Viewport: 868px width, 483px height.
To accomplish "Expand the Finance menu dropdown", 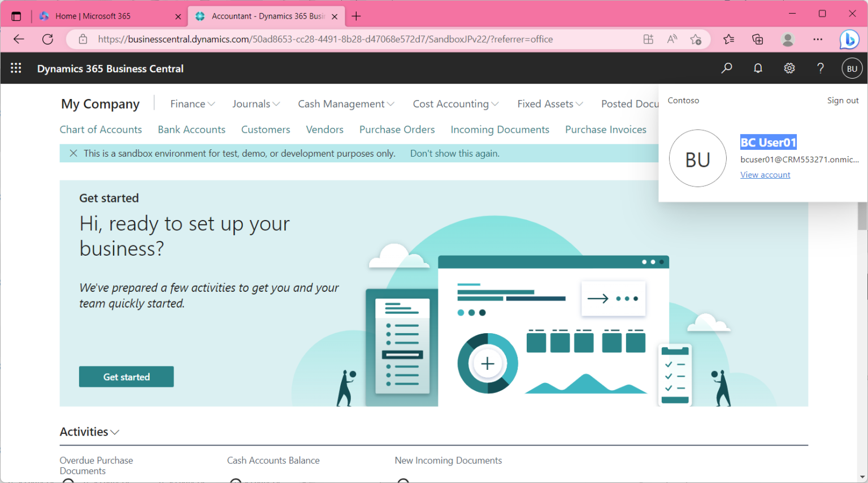I will pos(192,104).
